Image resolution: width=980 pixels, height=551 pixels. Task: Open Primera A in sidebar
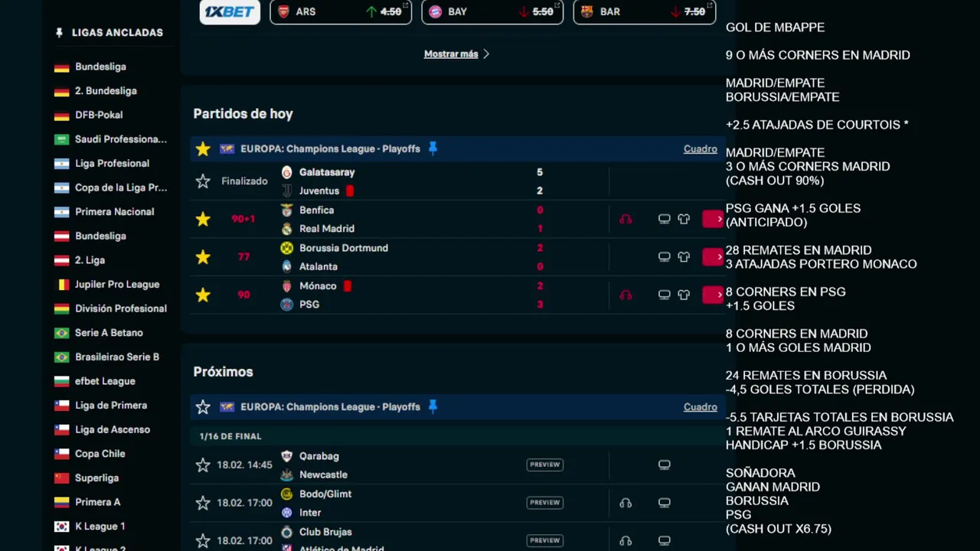click(x=97, y=502)
